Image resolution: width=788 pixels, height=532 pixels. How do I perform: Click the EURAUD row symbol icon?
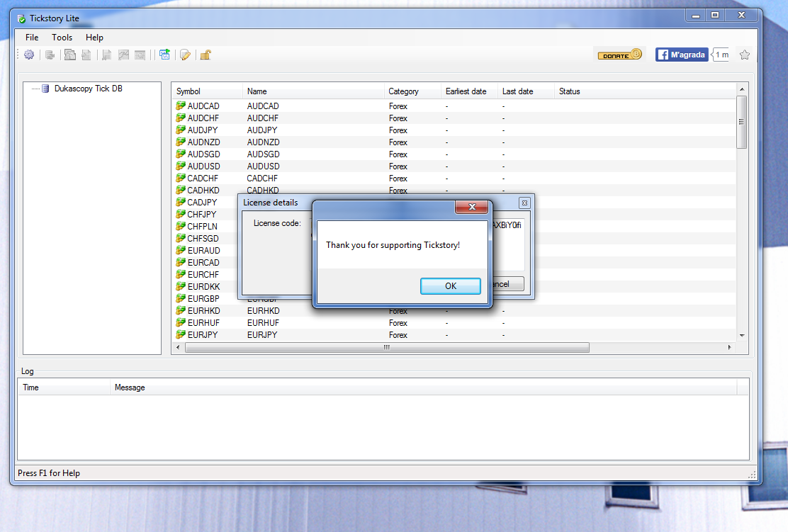pyautogui.click(x=181, y=251)
